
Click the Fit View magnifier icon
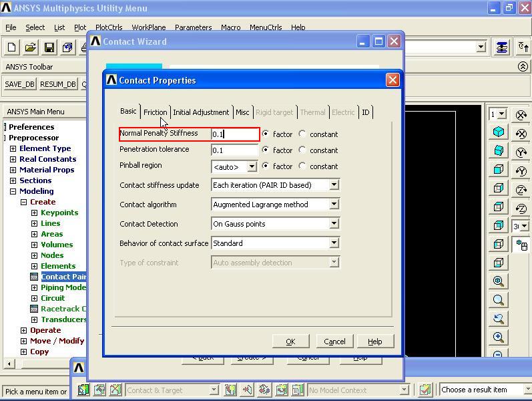click(x=498, y=281)
